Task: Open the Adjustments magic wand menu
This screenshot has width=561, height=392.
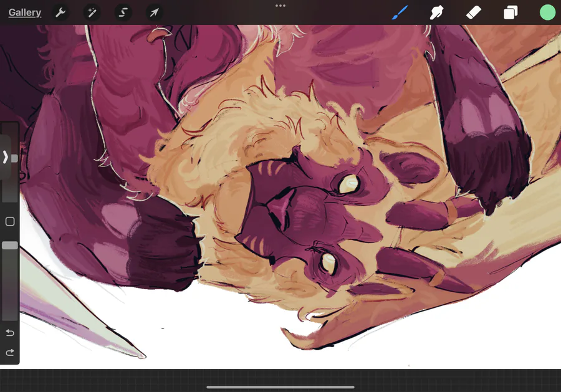Action: (x=92, y=13)
